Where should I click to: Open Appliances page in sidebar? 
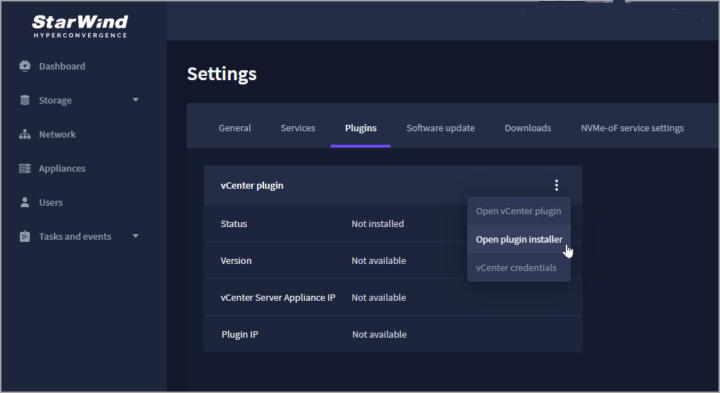pos(62,168)
